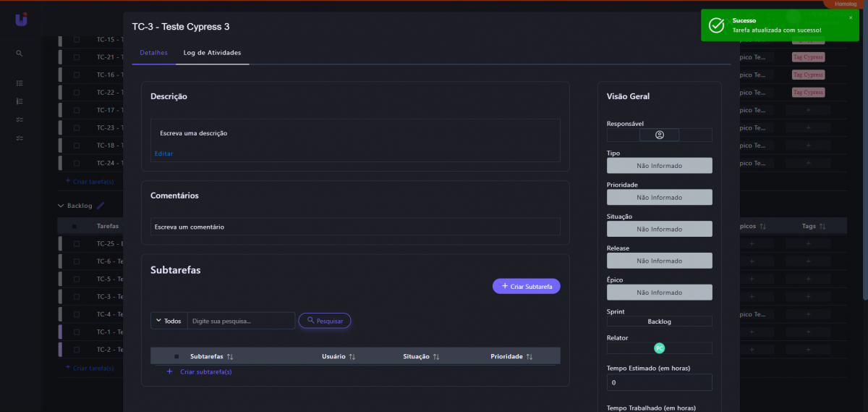The width and height of the screenshot is (868, 412).
Task: Select the Detalhes tab
Action: 153,53
